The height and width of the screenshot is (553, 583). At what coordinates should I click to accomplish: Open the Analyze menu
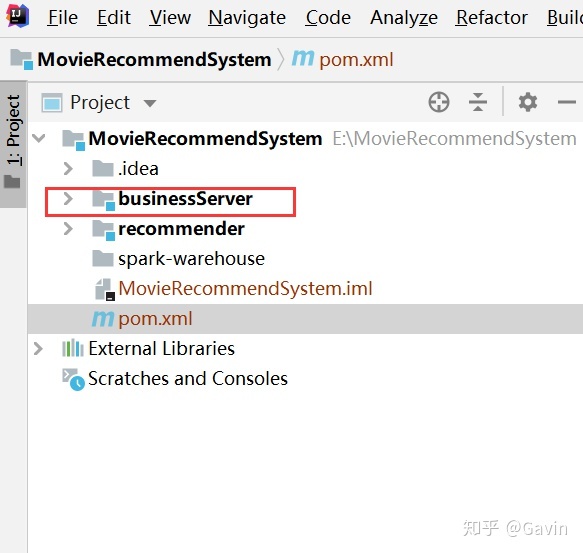[x=404, y=18]
